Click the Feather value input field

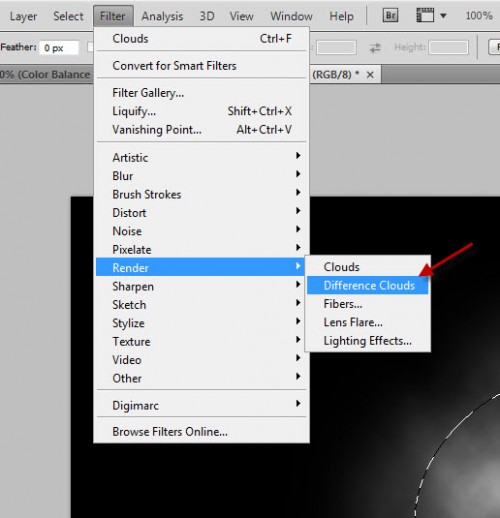(x=59, y=48)
